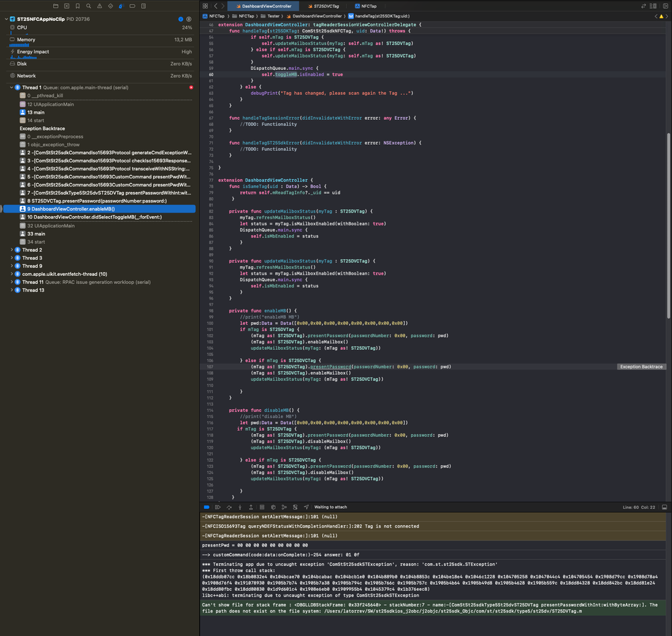
Task: Open the bookmark navigator
Action: [x=77, y=5]
